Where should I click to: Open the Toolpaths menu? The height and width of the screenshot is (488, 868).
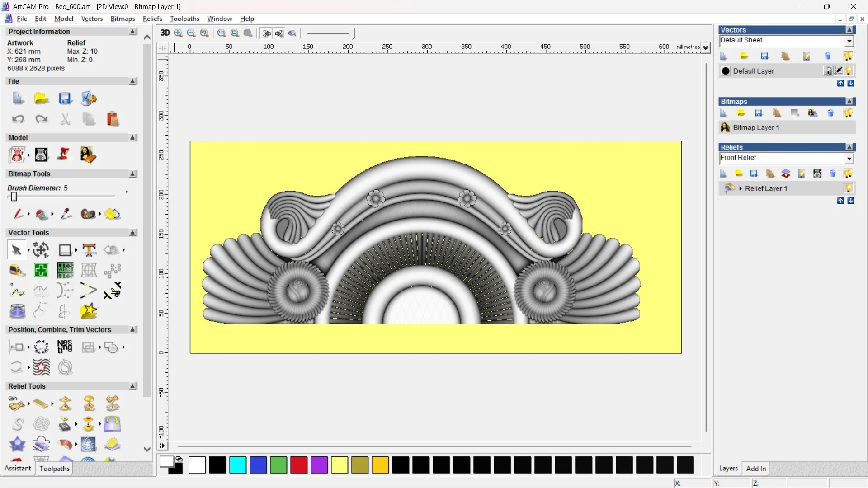pos(184,19)
